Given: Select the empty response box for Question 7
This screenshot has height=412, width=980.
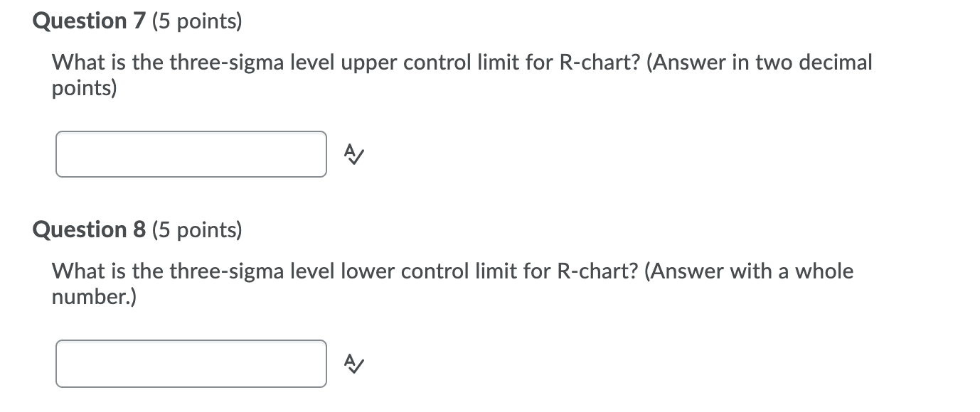Looking at the screenshot, I should coord(191,153).
